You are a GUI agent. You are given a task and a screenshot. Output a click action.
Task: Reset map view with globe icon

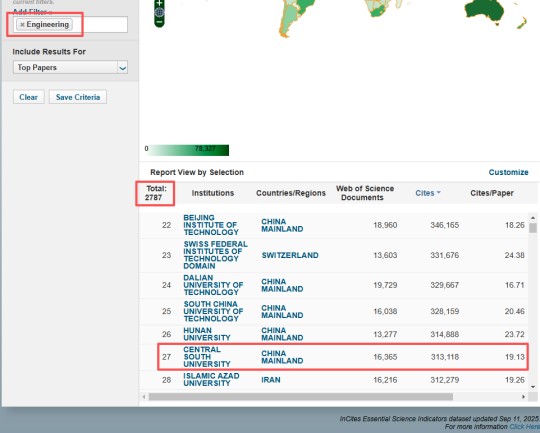click(x=159, y=12)
